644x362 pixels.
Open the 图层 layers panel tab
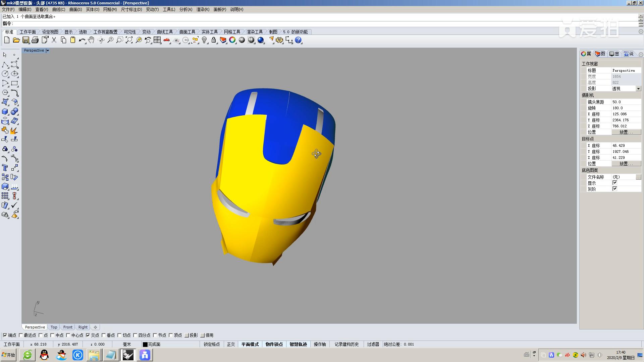click(x=600, y=54)
